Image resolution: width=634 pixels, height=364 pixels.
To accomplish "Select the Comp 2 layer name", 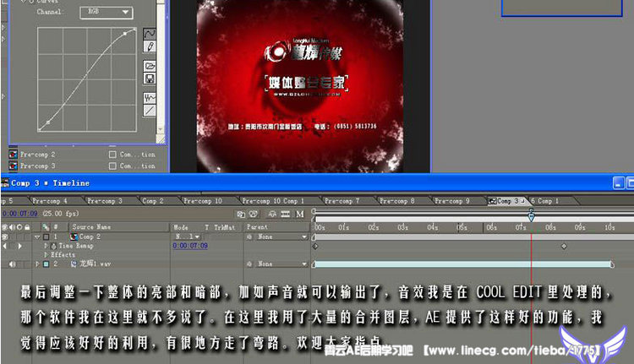I will coord(90,236).
